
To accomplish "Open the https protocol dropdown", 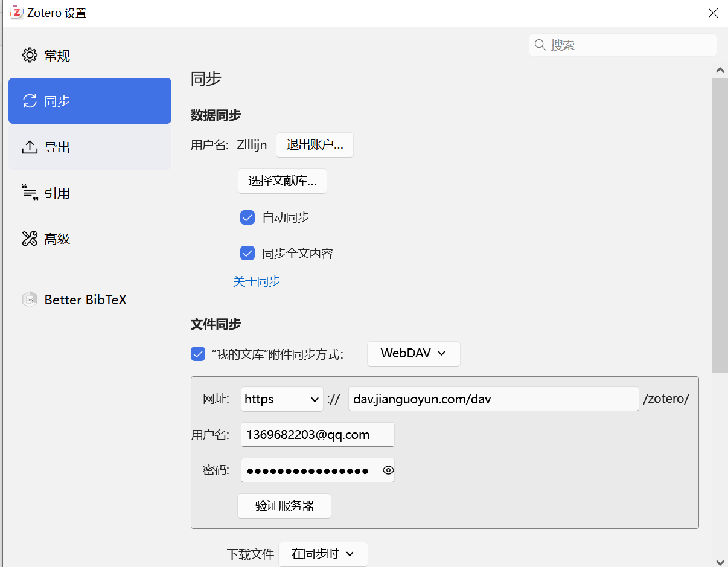I will (282, 399).
